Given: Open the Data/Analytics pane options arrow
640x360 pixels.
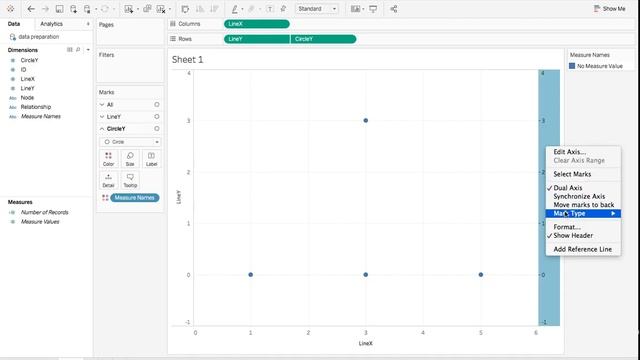Looking at the screenshot, I should coord(88,24).
